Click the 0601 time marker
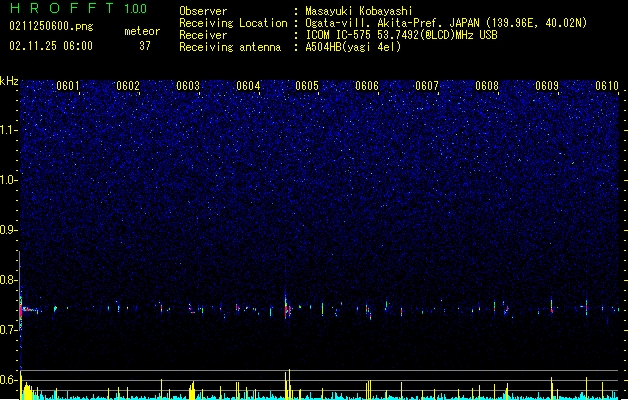The height and width of the screenshot is (400, 629). 67,86
